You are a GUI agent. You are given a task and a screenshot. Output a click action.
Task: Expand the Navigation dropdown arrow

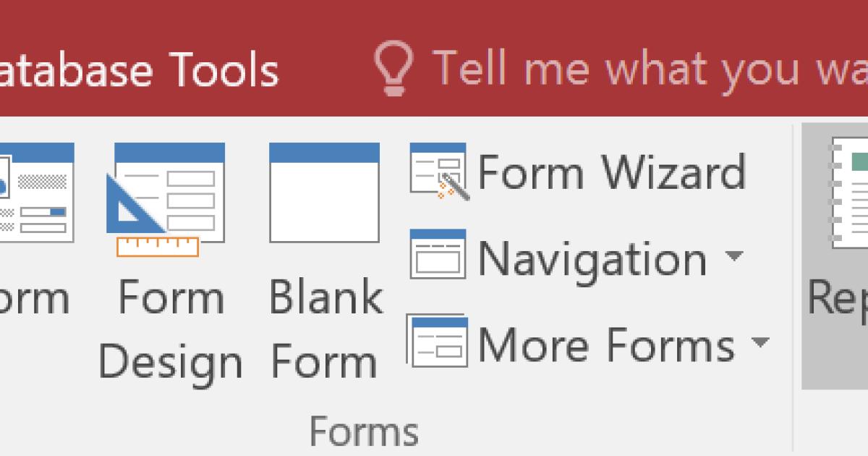click(733, 256)
